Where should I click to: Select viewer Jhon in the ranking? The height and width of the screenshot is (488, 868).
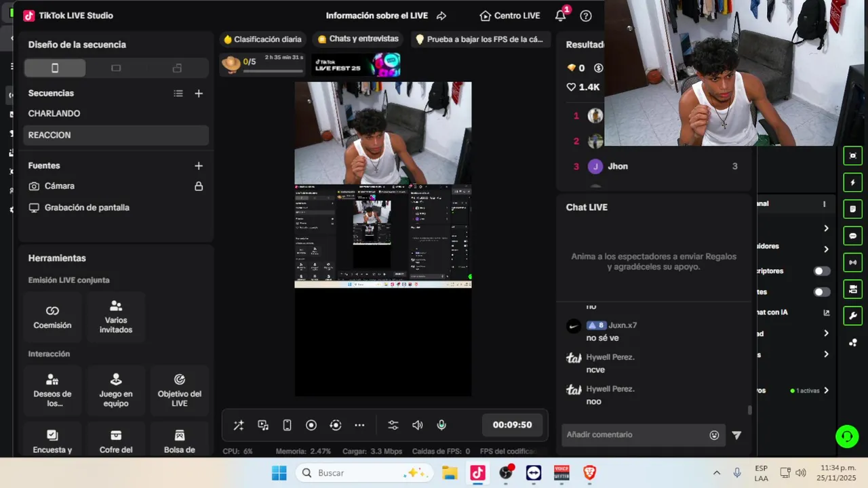pyautogui.click(x=618, y=166)
